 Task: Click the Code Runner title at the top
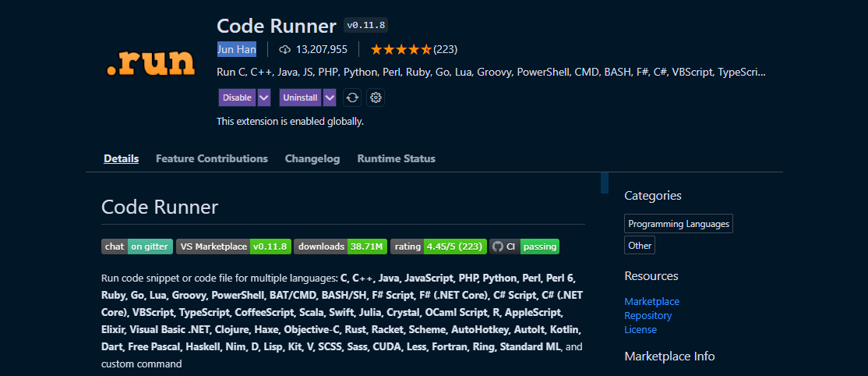[277, 26]
